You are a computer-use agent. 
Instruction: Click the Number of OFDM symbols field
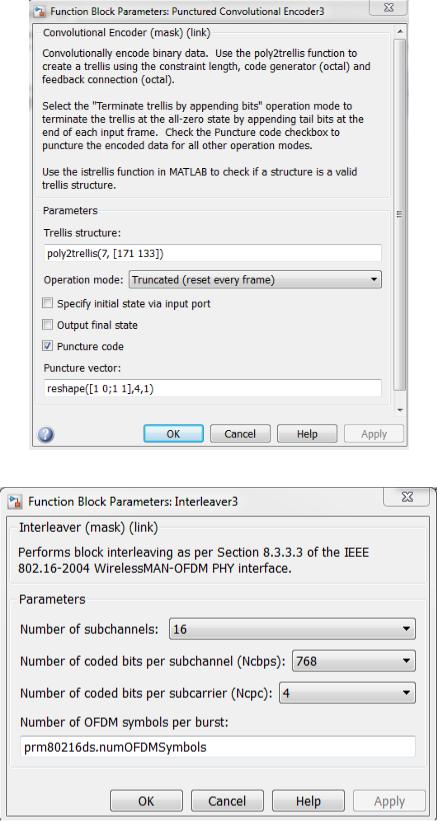click(218, 747)
